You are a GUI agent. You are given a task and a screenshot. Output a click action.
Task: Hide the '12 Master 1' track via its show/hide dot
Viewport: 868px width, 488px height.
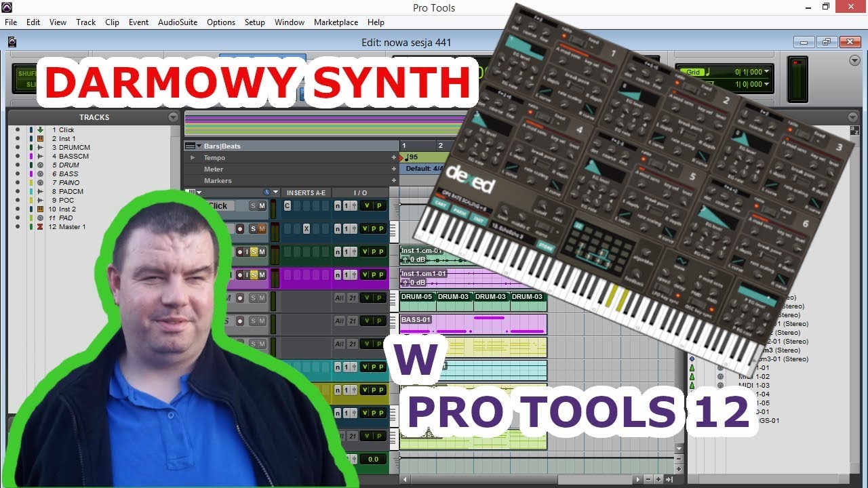pos(18,226)
